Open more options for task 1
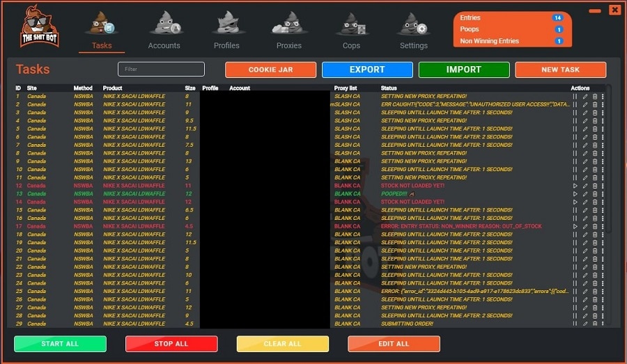 point(603,96)
